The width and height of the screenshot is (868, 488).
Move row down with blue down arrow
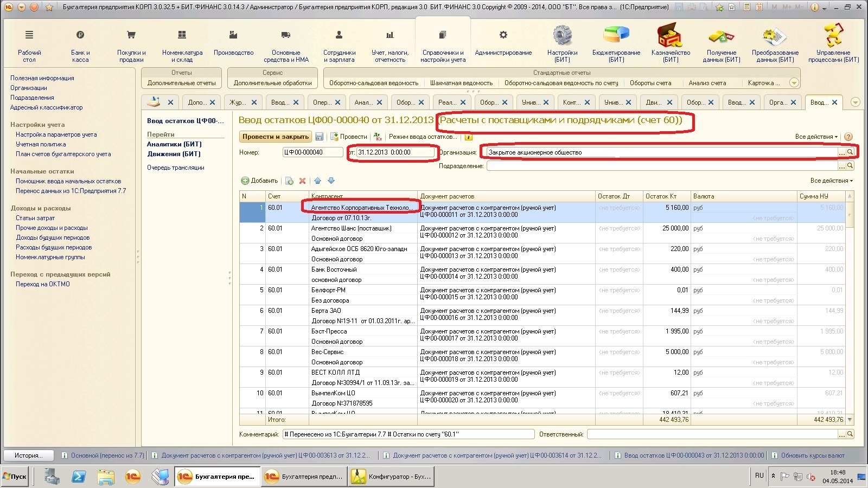(331, 181)
